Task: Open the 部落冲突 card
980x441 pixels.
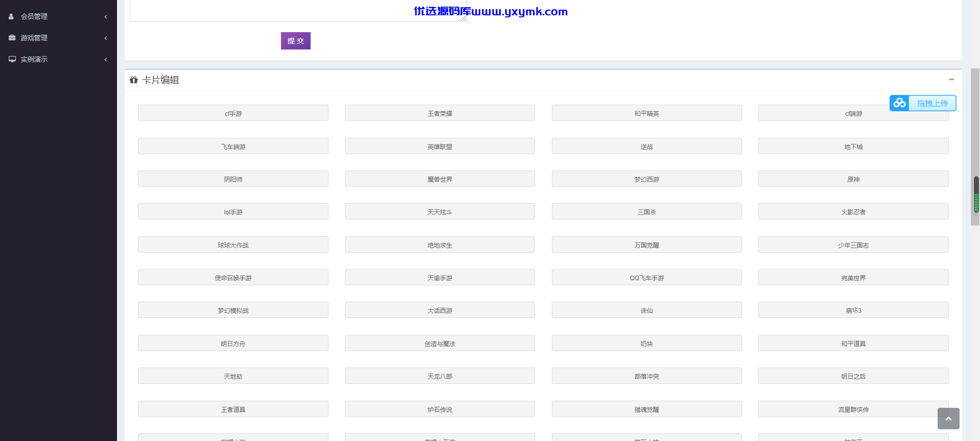Action: (647, 376)
